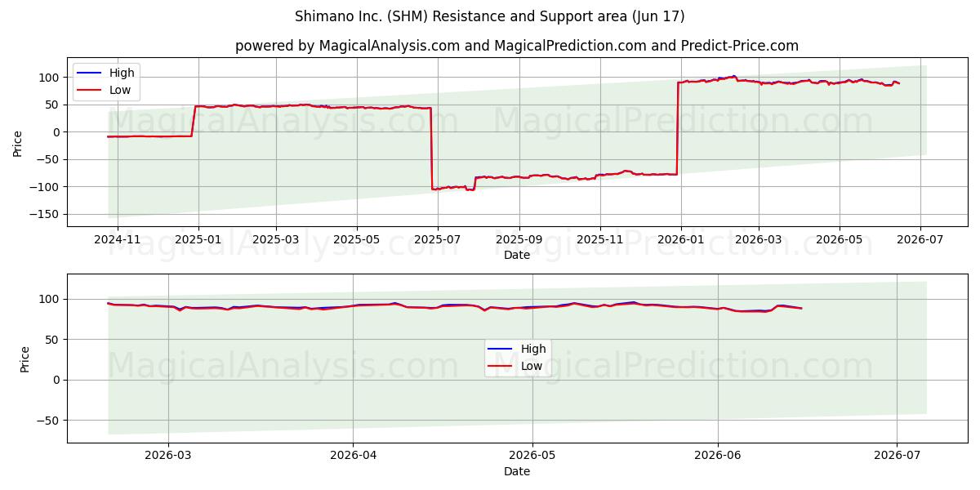Image resolution: width=980 pixels, height=490 pixels.
Task: Click the '-50' price tick on bottom chart
Action: 49,421
